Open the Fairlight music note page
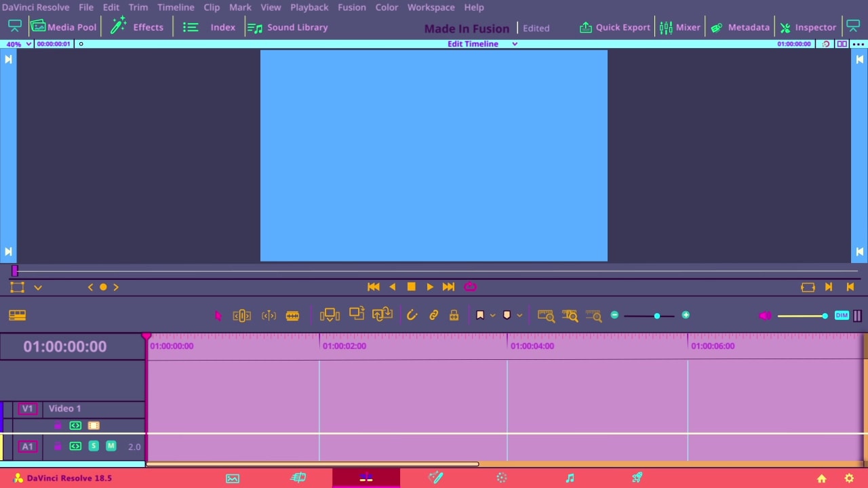Image resolution: width=868 pixels, height=488 pixels. tap(570, 478)
